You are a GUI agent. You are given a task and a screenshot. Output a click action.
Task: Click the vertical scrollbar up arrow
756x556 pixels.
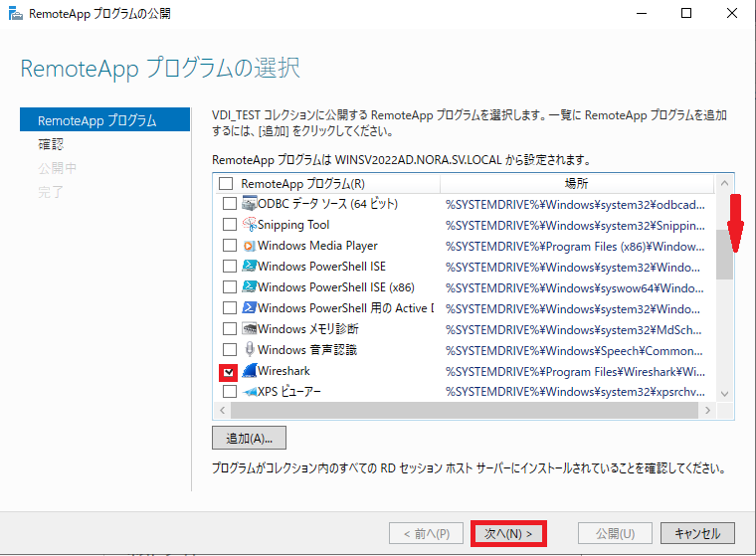(x=724, y=183)
